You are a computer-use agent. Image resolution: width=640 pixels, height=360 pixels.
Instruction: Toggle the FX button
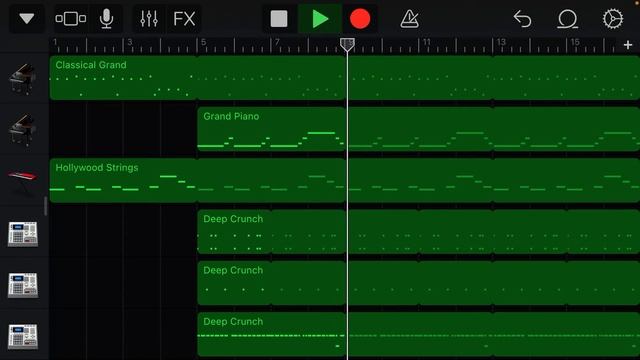(x=184, y=19)
